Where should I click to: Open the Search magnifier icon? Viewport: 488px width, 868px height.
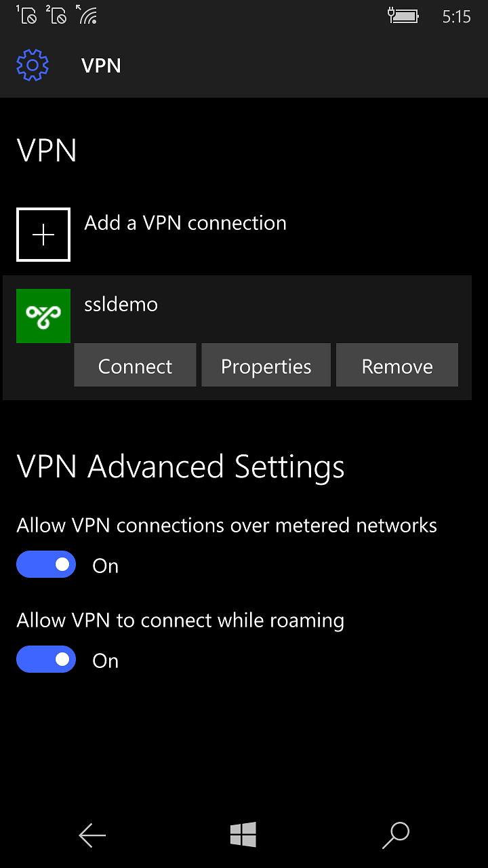pyautogui.click(x=396, y=835)
